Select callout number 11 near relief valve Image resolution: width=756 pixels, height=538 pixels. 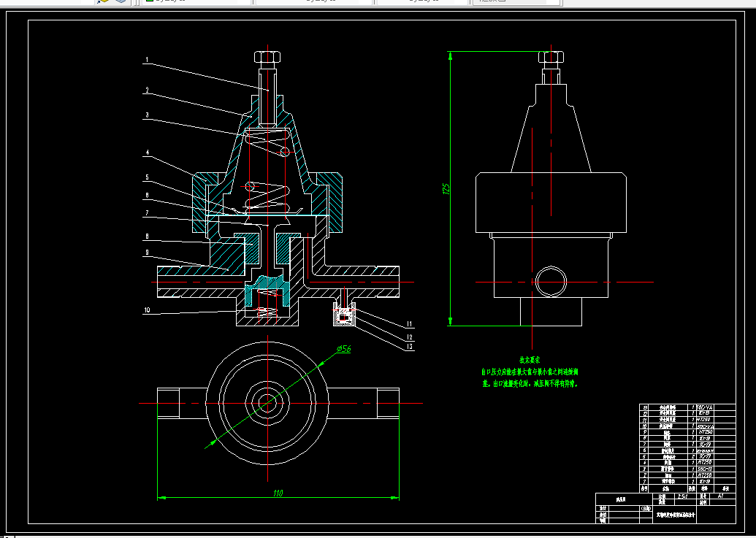point(410,324)
